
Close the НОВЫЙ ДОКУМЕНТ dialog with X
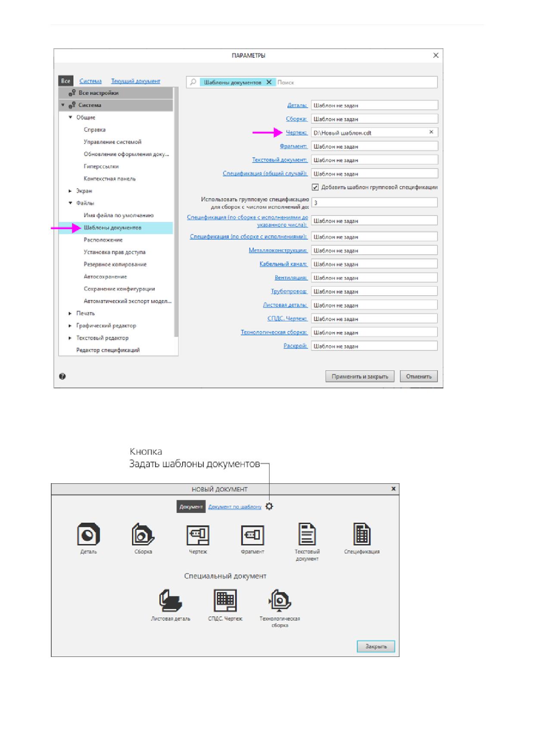pyautogui.click(x=393, y=488)
